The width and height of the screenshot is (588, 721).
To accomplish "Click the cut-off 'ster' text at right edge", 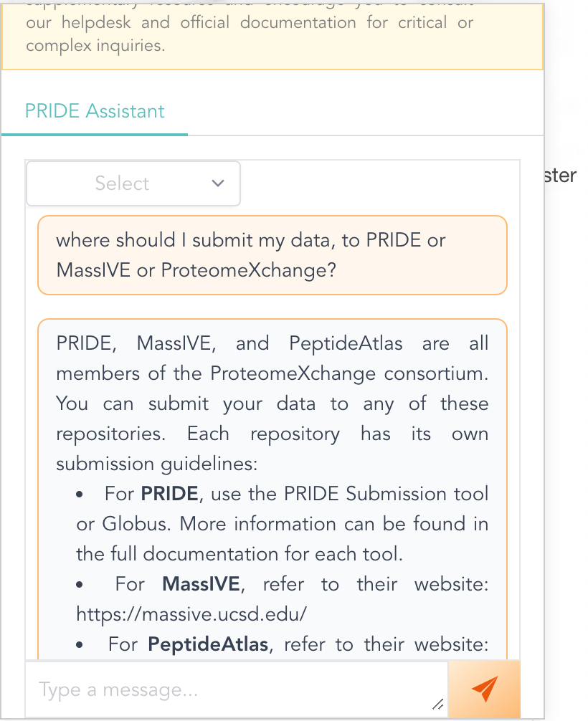I will click(x=561, y=176).
